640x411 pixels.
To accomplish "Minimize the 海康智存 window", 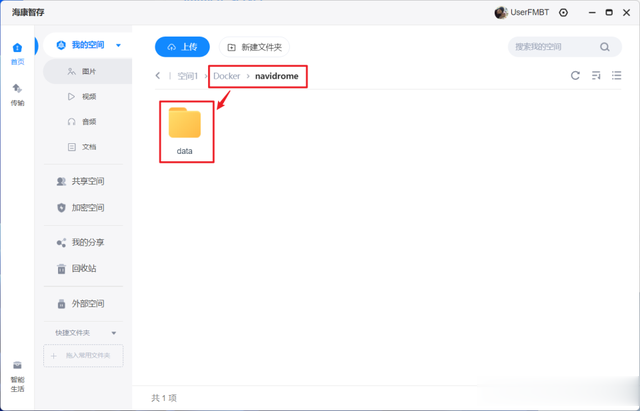I will [592, 13].
